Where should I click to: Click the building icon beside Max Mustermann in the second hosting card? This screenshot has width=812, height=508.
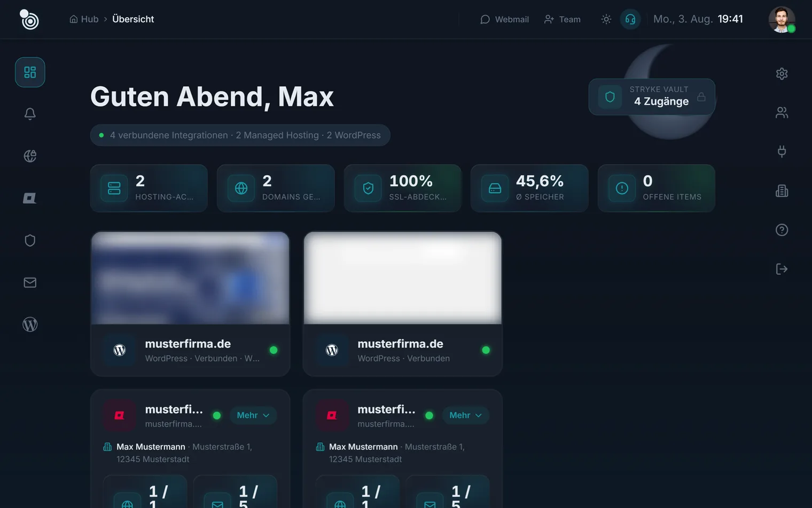point(320,447)
